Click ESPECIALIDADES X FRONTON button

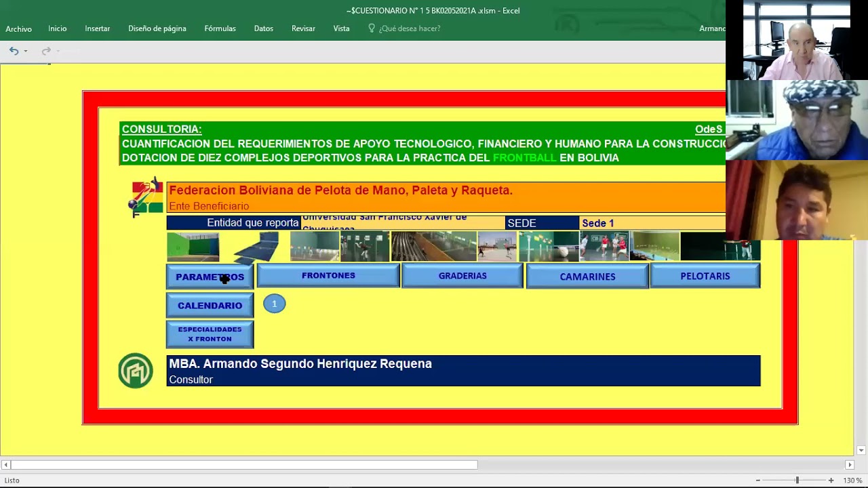click(210, 334)
